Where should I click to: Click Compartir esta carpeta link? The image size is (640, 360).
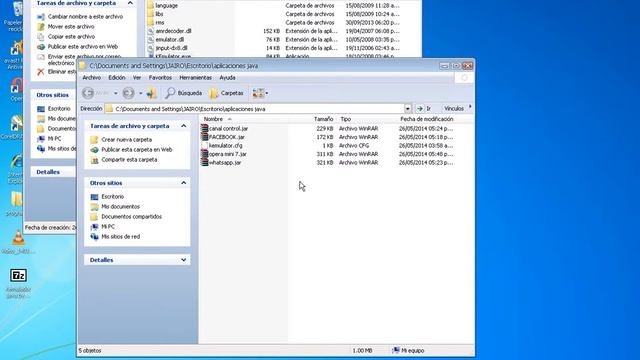point(129,160)
